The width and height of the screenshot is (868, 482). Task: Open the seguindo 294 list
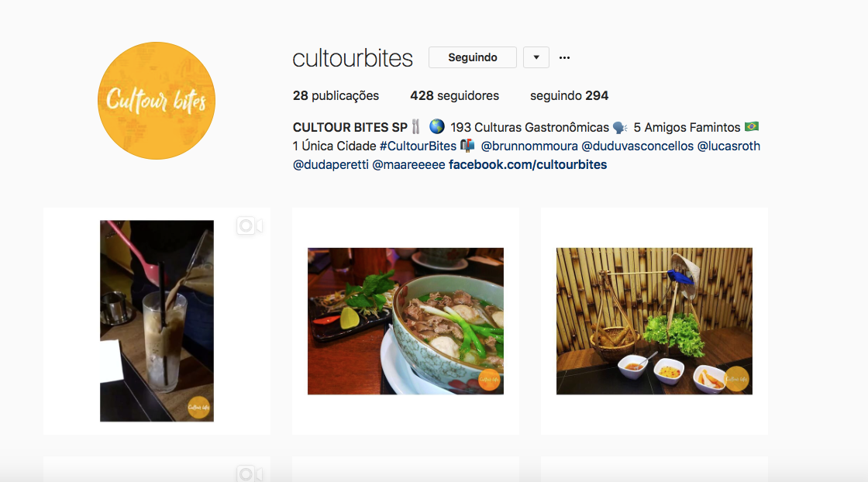click(569, 96)
